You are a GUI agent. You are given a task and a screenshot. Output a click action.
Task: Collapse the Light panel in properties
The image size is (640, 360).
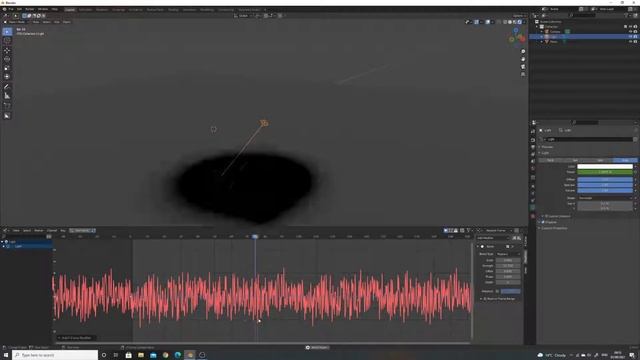pyautogui.click(x=545, y=153)
